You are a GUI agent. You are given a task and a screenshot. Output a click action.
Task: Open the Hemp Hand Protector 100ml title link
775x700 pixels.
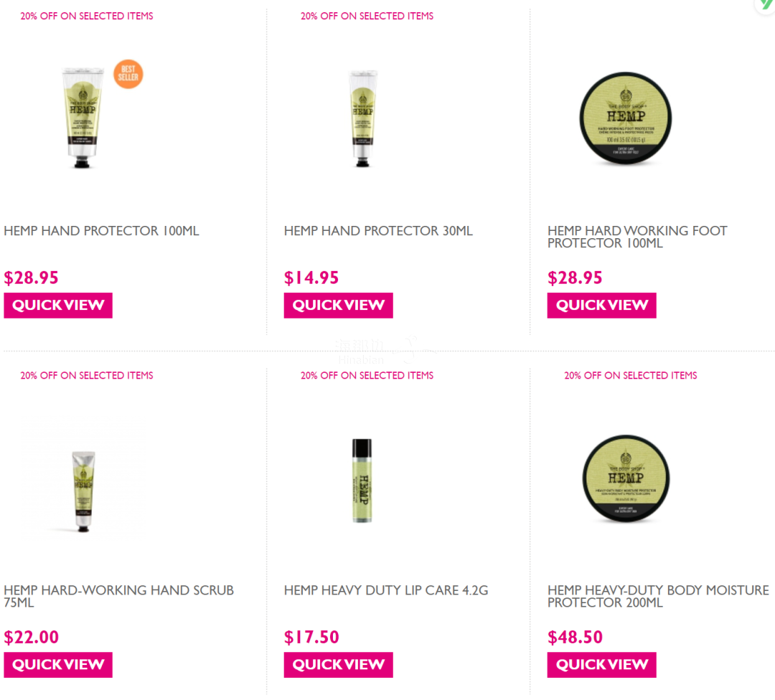(x=101, y=231)
